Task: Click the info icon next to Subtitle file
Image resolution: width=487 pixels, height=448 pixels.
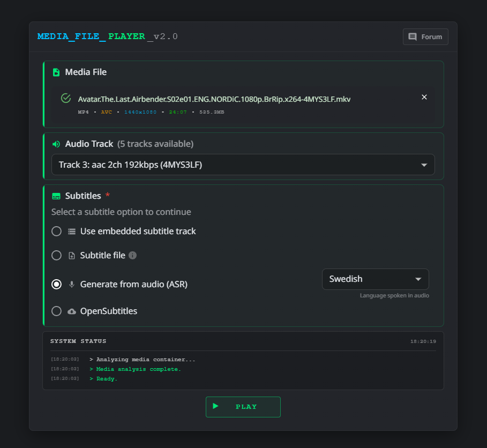Action: click(133, 256)
